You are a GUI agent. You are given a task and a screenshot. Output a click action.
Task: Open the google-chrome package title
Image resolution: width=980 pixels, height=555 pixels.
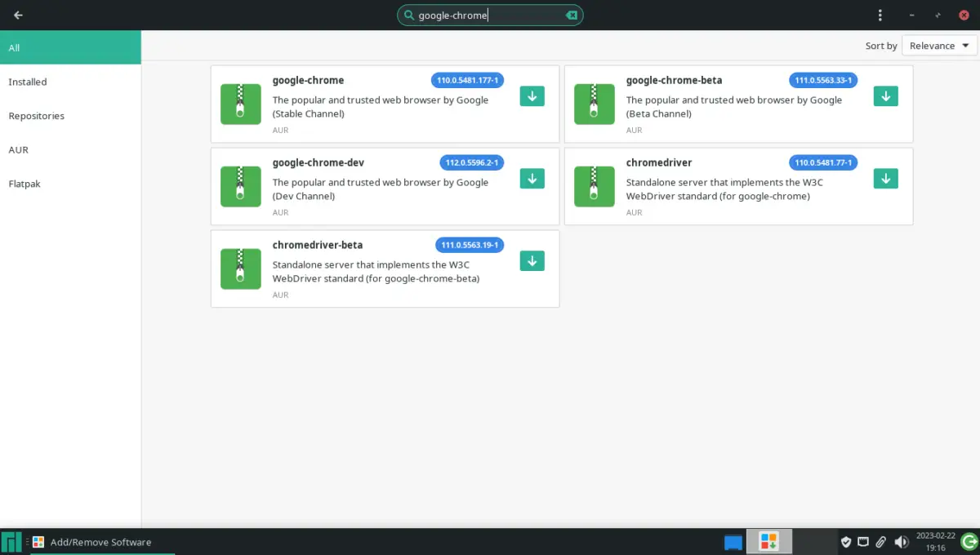(308, 80)
